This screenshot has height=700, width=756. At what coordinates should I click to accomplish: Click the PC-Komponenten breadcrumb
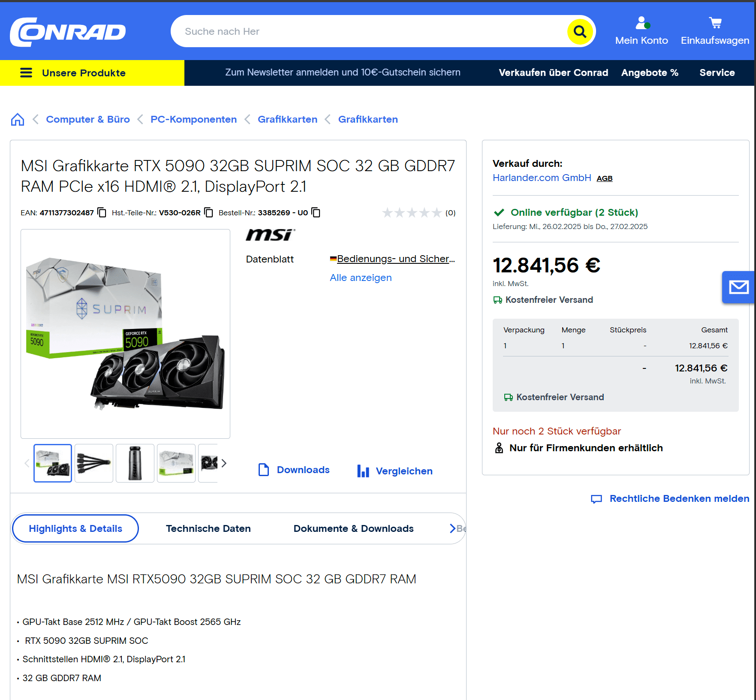point(194,119)
